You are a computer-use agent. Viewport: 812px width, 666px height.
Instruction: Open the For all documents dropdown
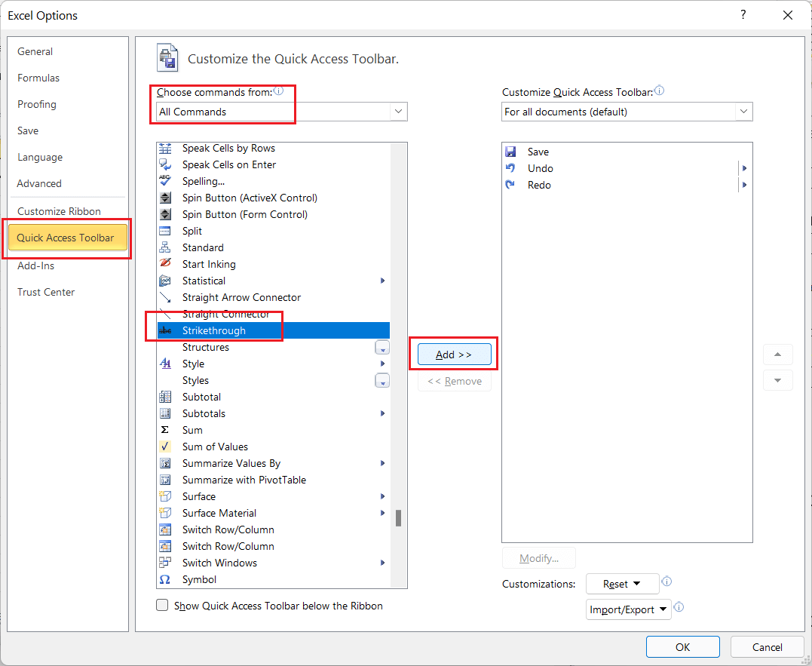(x=743, y=111)
